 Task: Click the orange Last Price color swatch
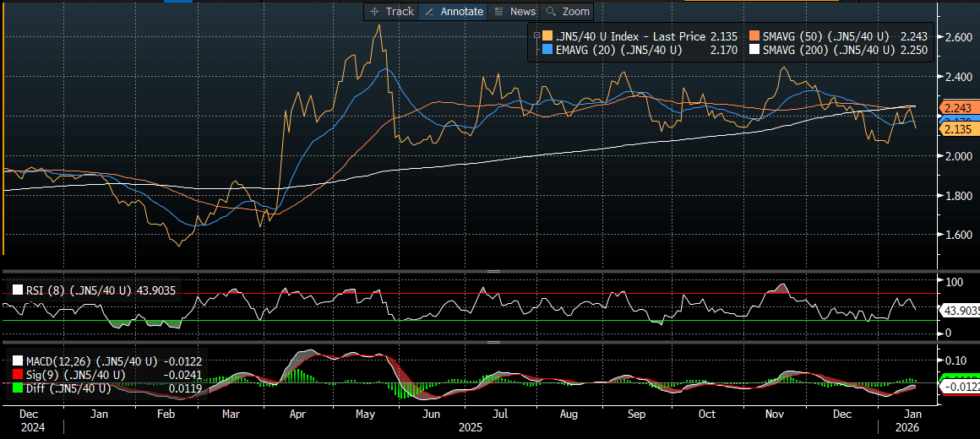[x=547, y=36]
